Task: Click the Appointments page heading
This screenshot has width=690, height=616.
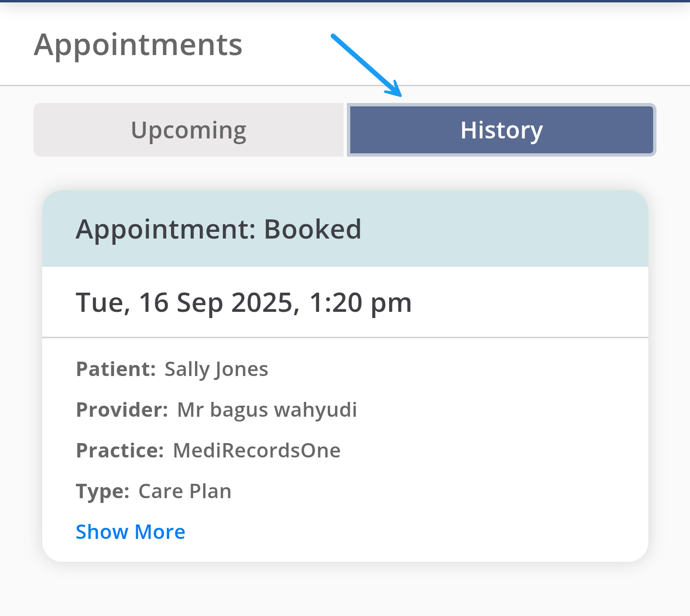Action: pos(138,45)
